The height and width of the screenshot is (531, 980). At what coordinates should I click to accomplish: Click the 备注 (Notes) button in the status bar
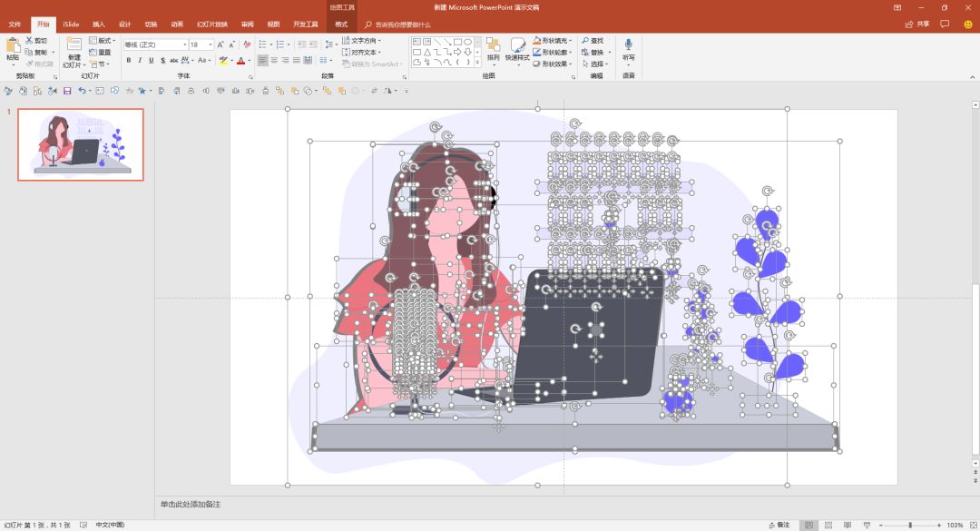(x=779, y=525)
